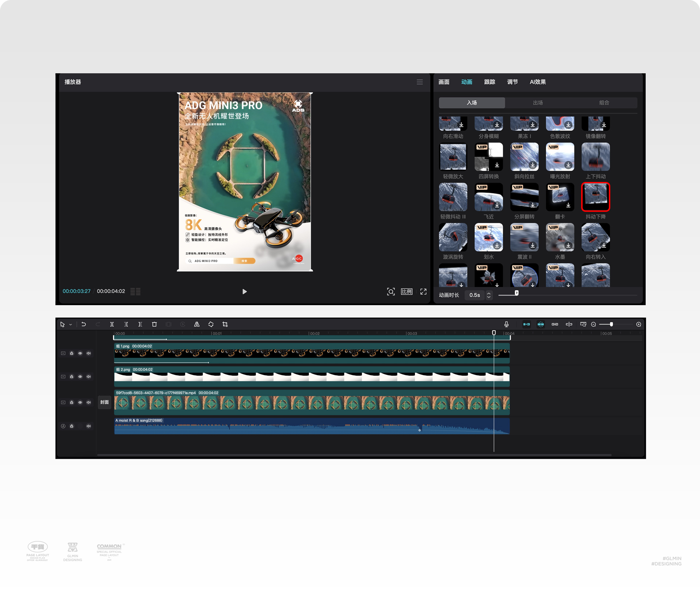The width and height of the screenshot is (700, 591).
Task: Click the microphone record voiceover icon
Action: tap(506, 324)
